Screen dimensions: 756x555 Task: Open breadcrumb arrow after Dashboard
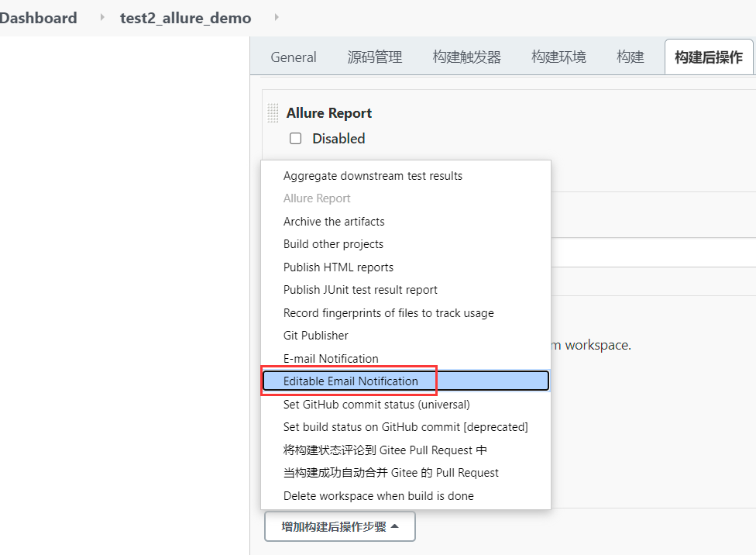101,17
